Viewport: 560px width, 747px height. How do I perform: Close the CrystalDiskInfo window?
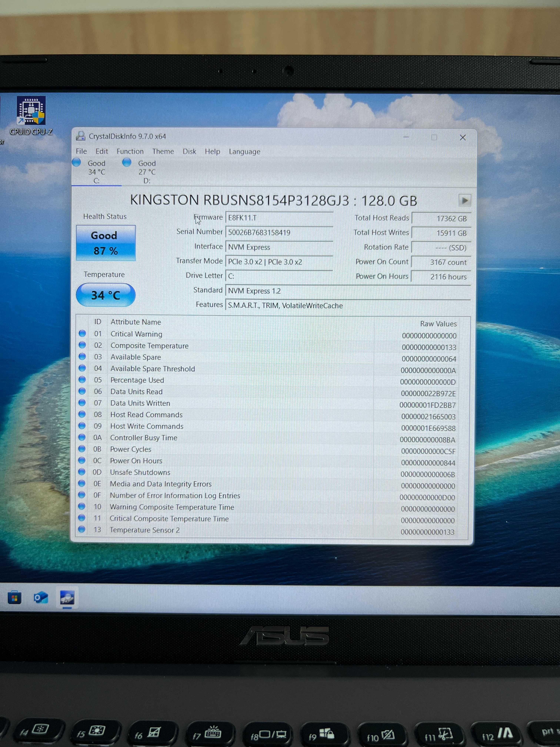click(x=463, y=137)
